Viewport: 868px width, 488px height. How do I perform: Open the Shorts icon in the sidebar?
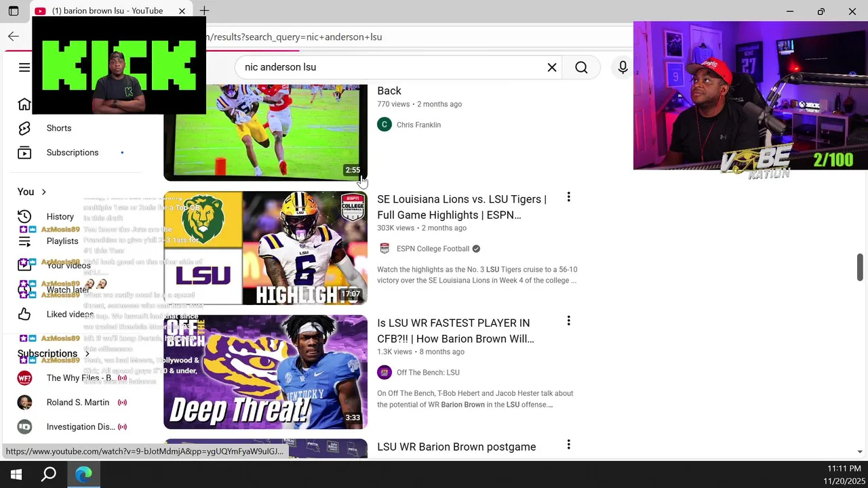click(x=24, y=128)
